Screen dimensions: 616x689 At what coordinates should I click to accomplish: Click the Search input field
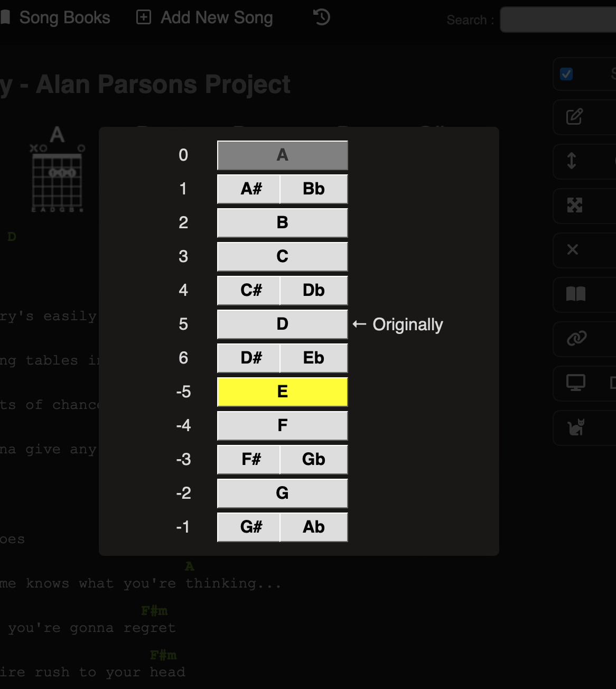(558, 20)
